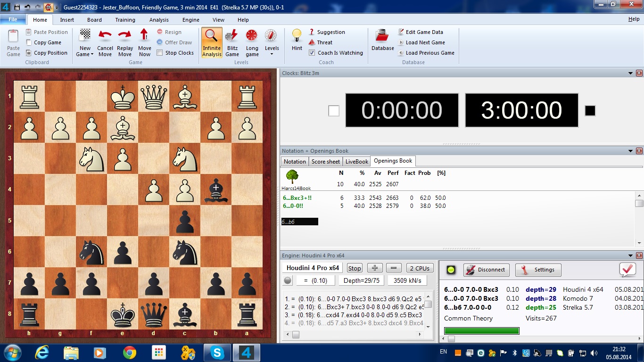Click the Long game clock icon

coord(252,36)
